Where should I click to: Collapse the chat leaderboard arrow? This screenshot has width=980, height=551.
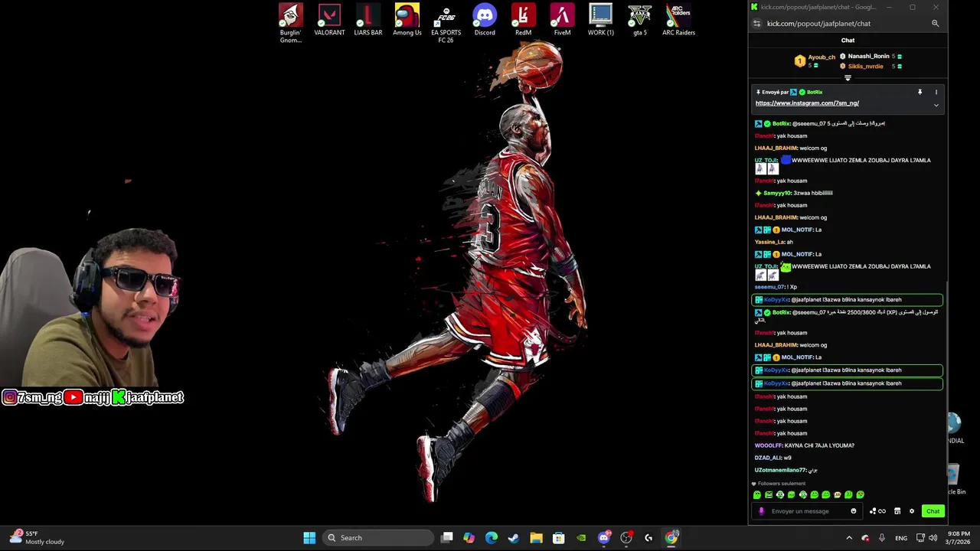click(848, 77)
